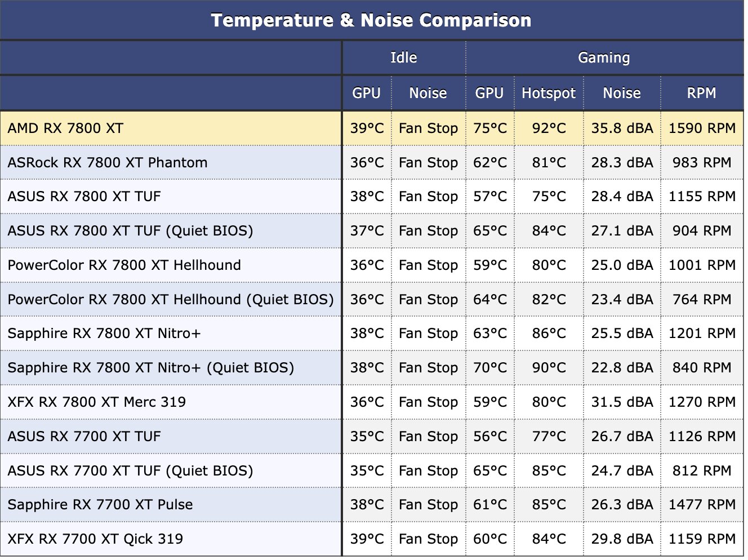Click the 35.8 dBA noise cell
Screen dimensions: 748x560
pyautogui.click(x=622, y=128)
